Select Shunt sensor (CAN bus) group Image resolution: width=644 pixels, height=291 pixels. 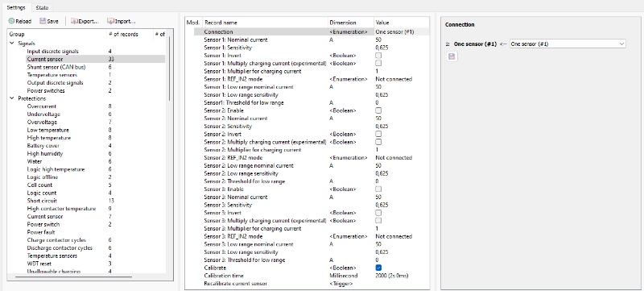[x=56, y=67]
